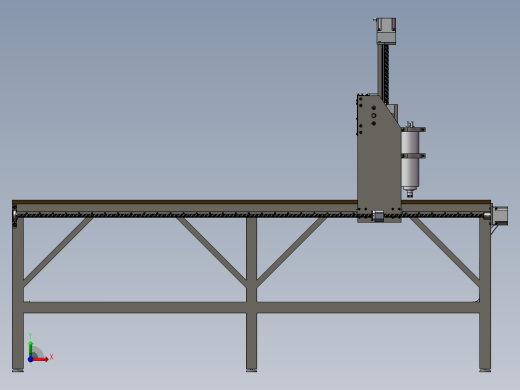Select the upper spindle clamp bracket
This screenshot has height=390, width=520.
pyautogui.click(x=413, y=129)
